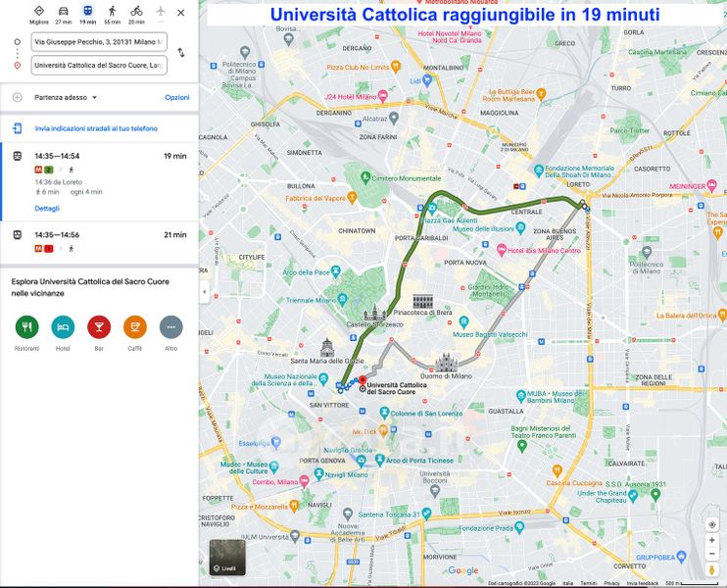
Task: Click the Caffè nearby category icon
Action: (135, 326)
